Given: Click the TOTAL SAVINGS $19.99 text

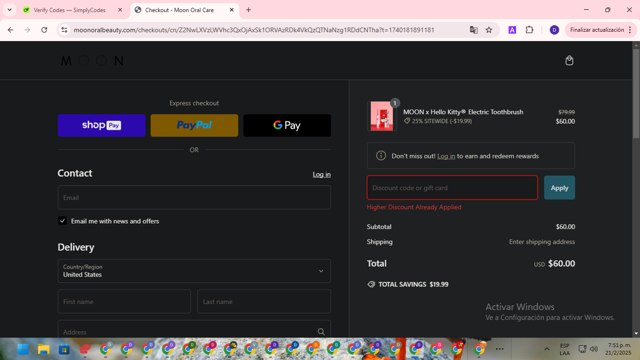Looking at the screenshot, I should click(413, 284).
